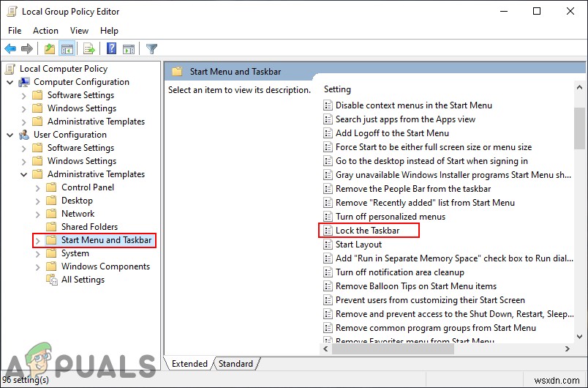
Task: Collapse User Configuration's Administrative Templates node
Action: (24, 174)
